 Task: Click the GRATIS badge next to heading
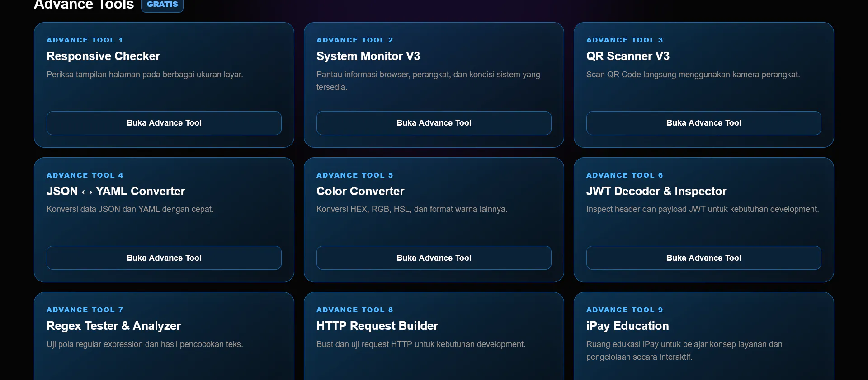(x=162, y=5)
